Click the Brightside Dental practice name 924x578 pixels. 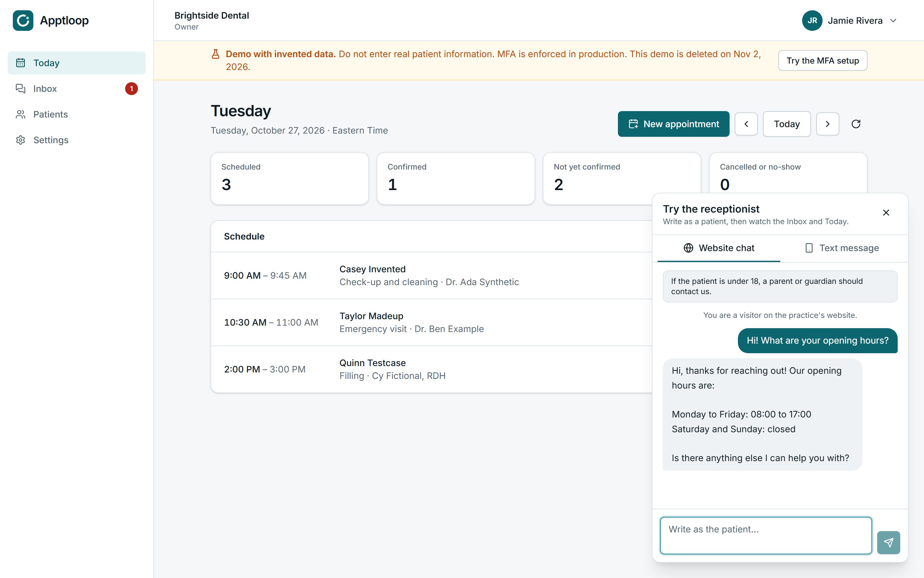click(211, 16)
